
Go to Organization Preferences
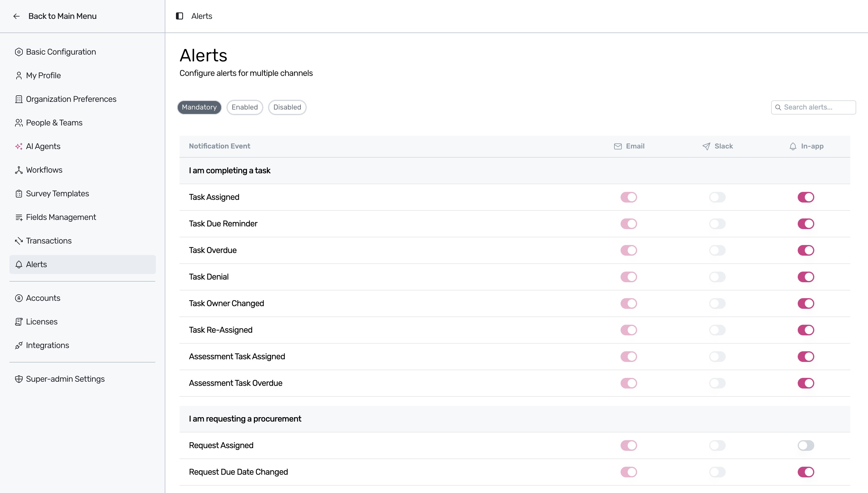(83, 99)
